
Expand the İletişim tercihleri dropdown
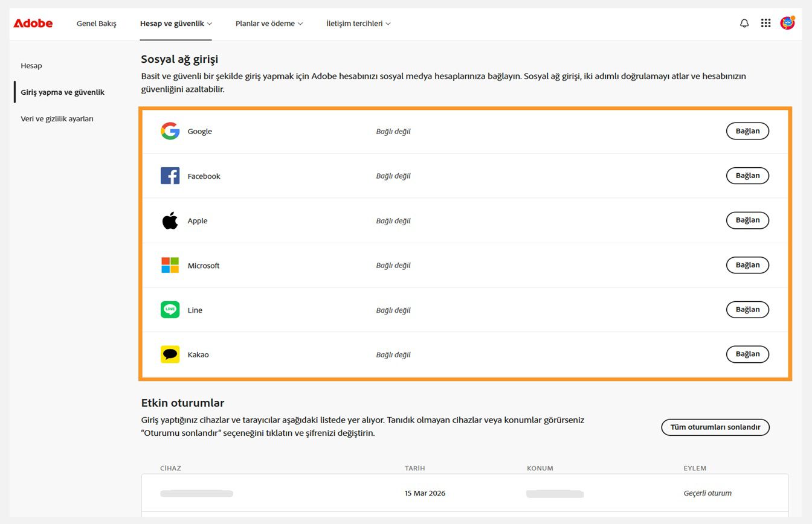pos(358,24)
